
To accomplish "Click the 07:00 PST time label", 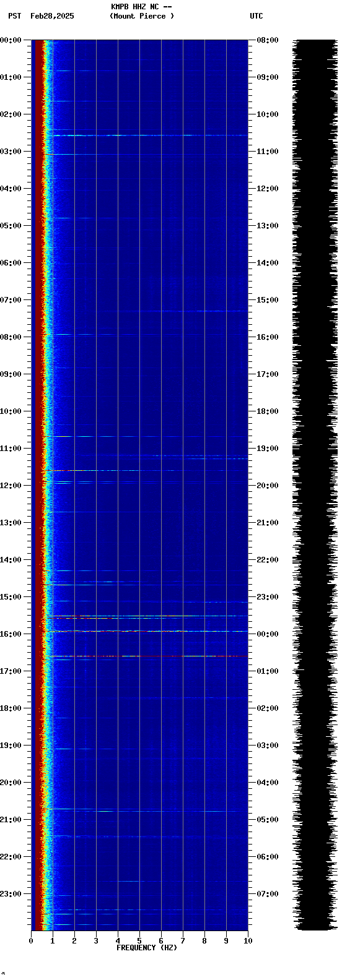I will point(11,300).
